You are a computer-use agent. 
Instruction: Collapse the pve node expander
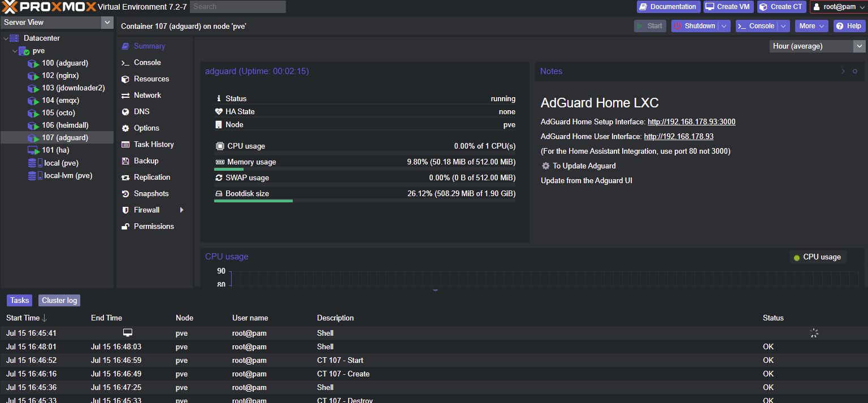click(15, 51)
